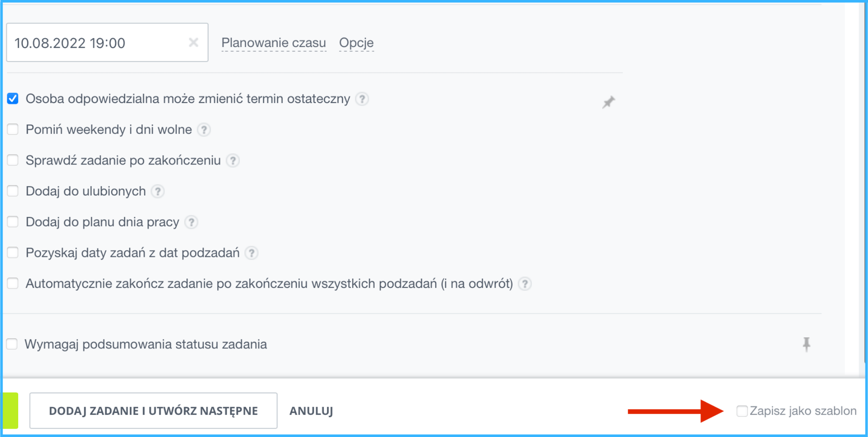Expand the 'Planowanie czasu' section
The width and height of the screenshot is (868, 437).
click(273, 43)
